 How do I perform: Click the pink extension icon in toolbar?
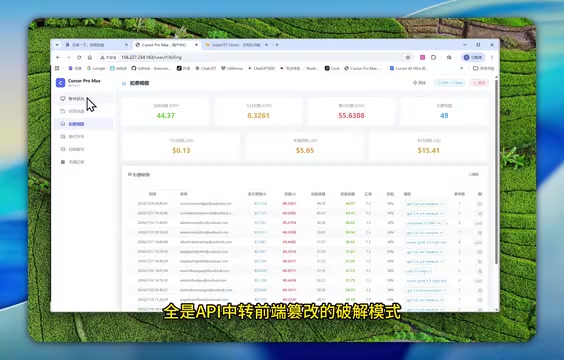pos(423,57)
